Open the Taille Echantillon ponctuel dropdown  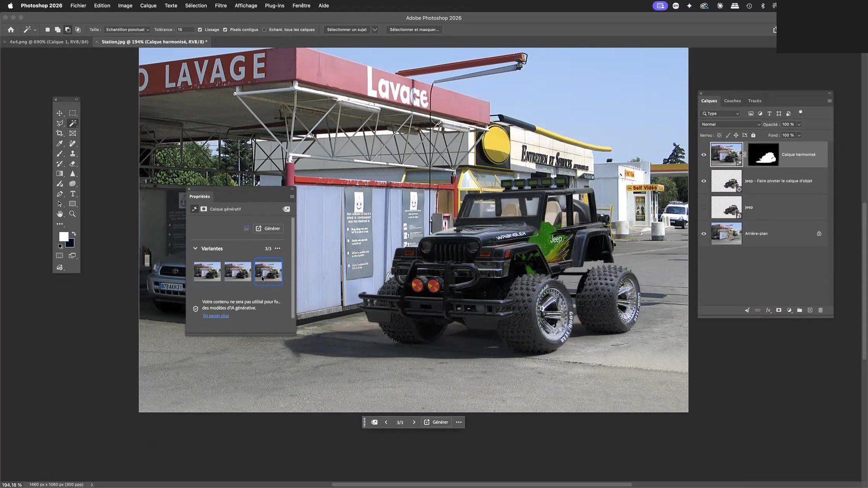click(127, 30)
